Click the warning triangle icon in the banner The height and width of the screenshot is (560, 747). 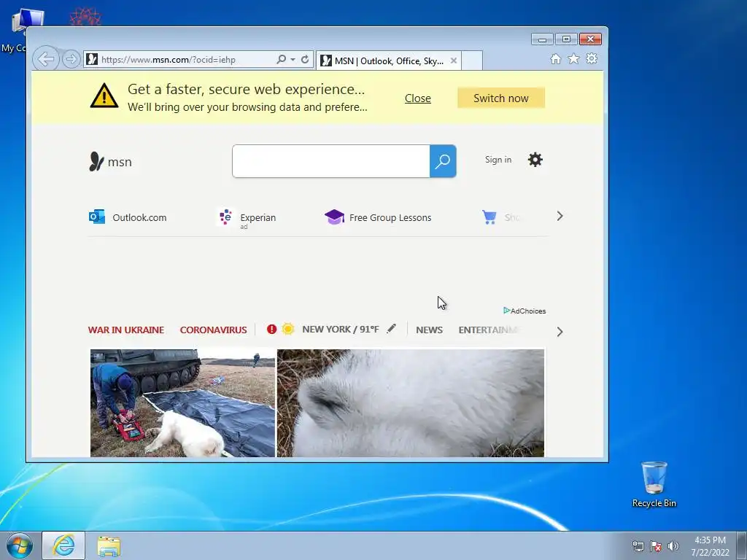[x=104, y=96]
